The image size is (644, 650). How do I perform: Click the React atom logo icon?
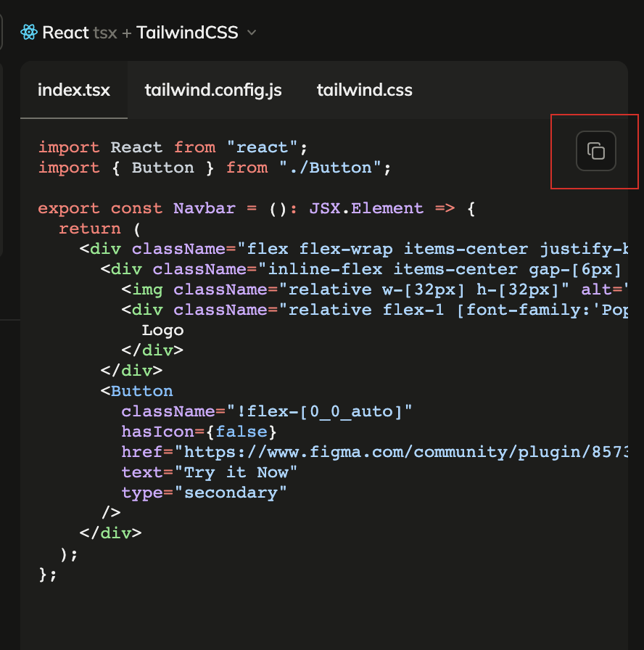click(29, 33)
